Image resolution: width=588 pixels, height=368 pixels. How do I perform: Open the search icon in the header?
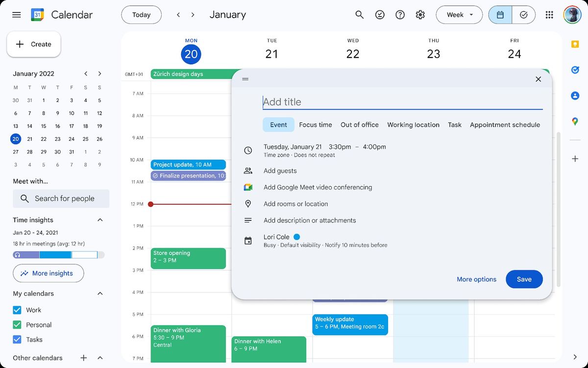click(x=359, y=15)
